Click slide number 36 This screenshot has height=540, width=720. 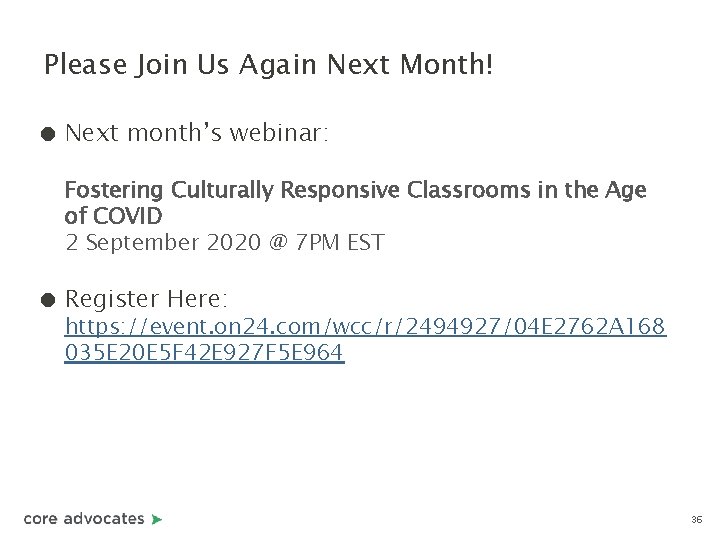(x=696, y=520)
